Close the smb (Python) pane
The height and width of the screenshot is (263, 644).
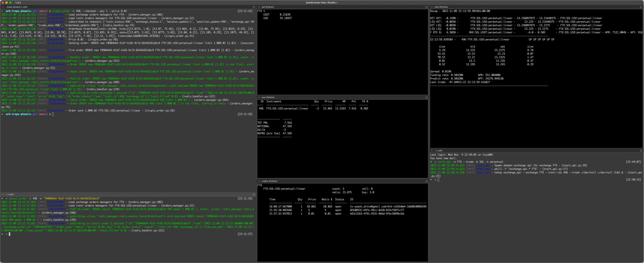click(432, 7)
